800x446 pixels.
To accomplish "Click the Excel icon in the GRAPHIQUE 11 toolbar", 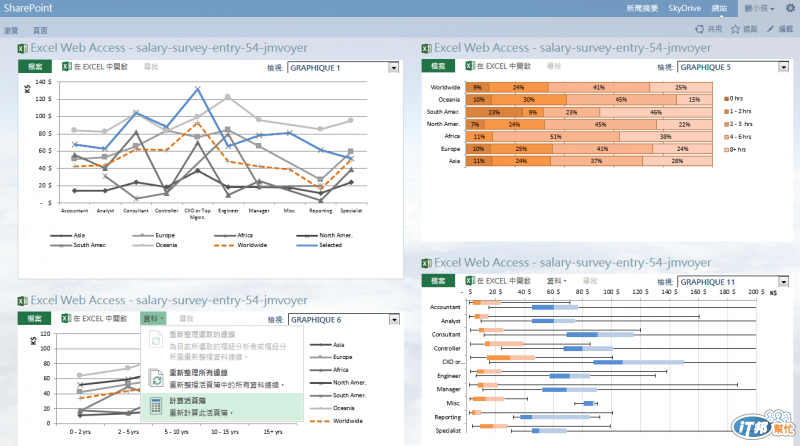I will click(470, 281).
